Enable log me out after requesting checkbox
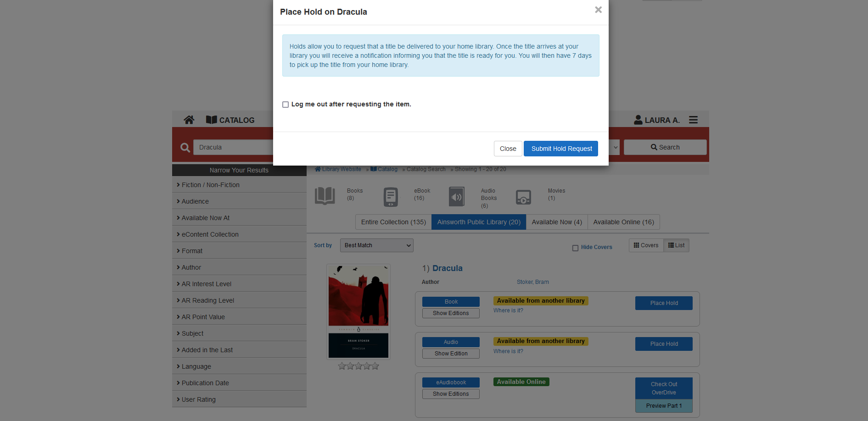 pos(286,105)
